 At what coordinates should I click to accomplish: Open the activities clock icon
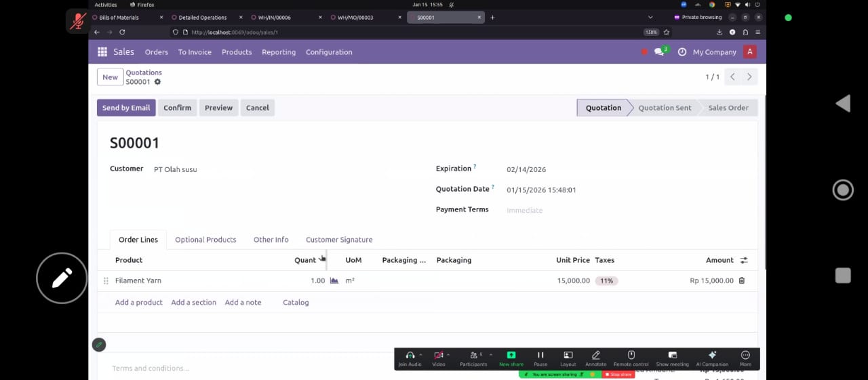click(x=682, y=52)
